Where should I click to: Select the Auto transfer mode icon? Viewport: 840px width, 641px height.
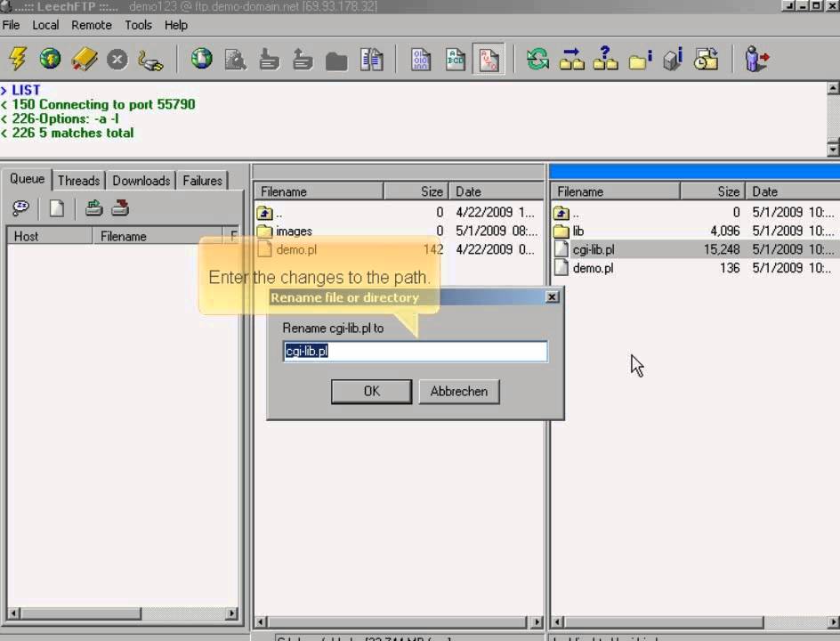[489, 60]
